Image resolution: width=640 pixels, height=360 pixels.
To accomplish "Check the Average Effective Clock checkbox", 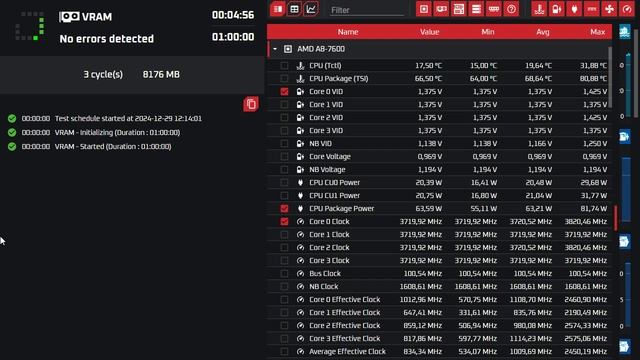I will 284,351.
